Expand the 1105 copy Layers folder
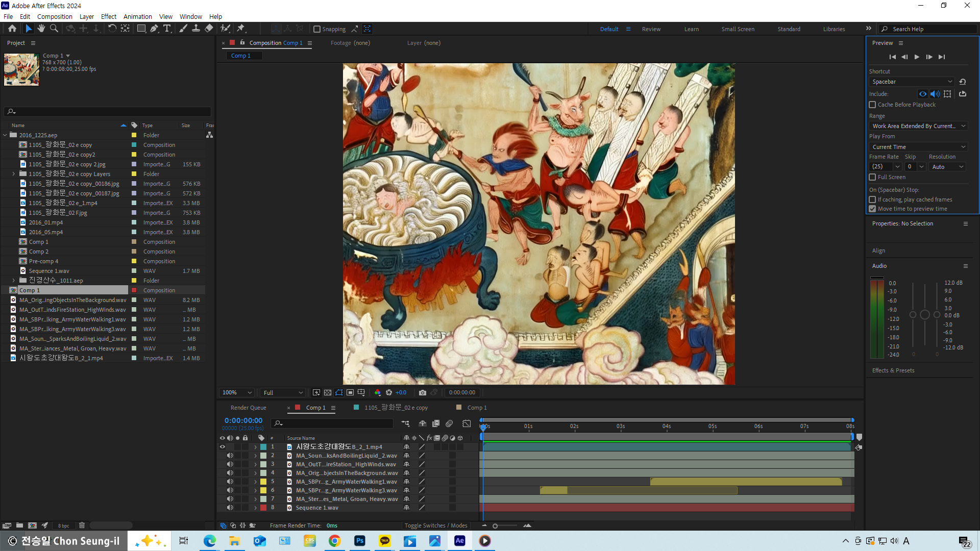The height and width of the screenshot is (551, 980). pos(14,174)
